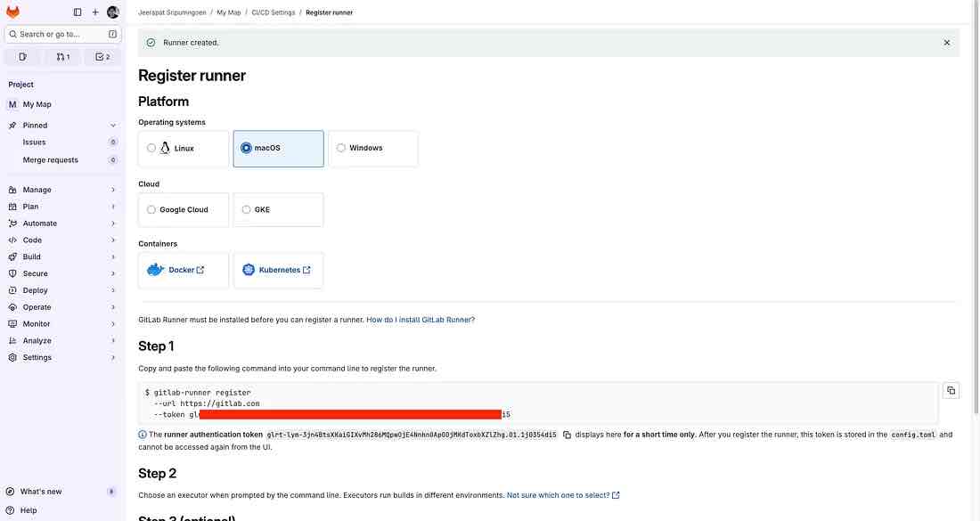The image size is (980, 521).
Task: Copy the register command with copy icon
Action: point(951,390)
